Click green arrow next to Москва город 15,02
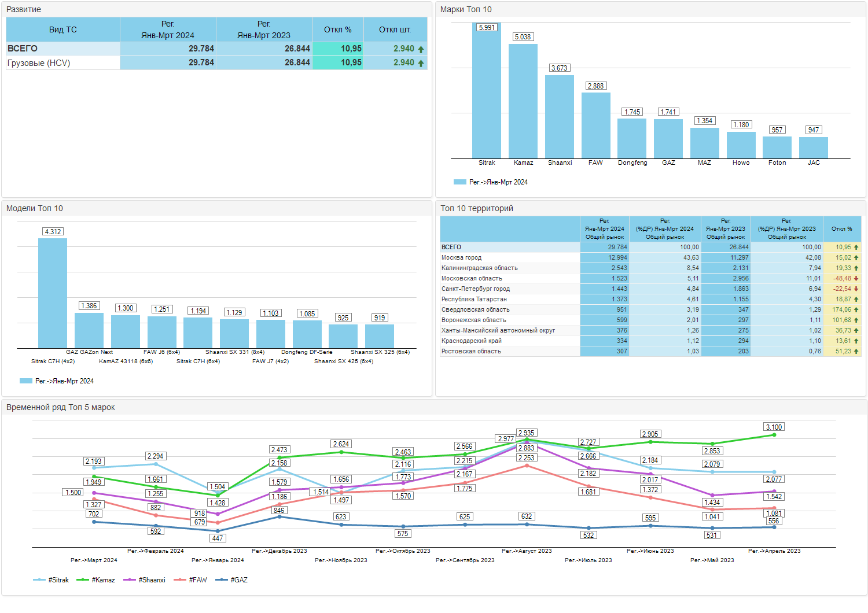Viewport: 868px width, 613px height. coord(856,258)
